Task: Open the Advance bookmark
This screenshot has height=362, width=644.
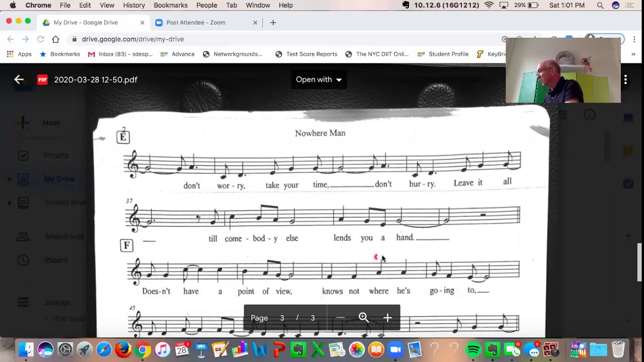Action: 178,54
